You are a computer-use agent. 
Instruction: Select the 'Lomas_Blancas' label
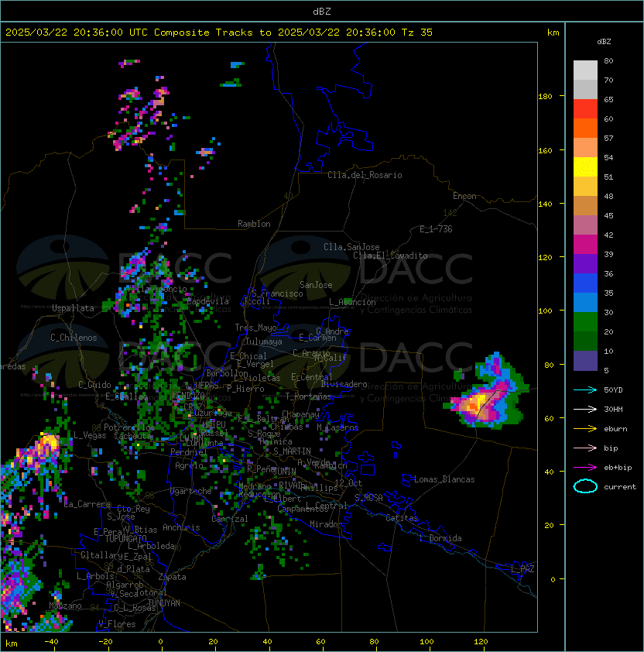[444, 479]
